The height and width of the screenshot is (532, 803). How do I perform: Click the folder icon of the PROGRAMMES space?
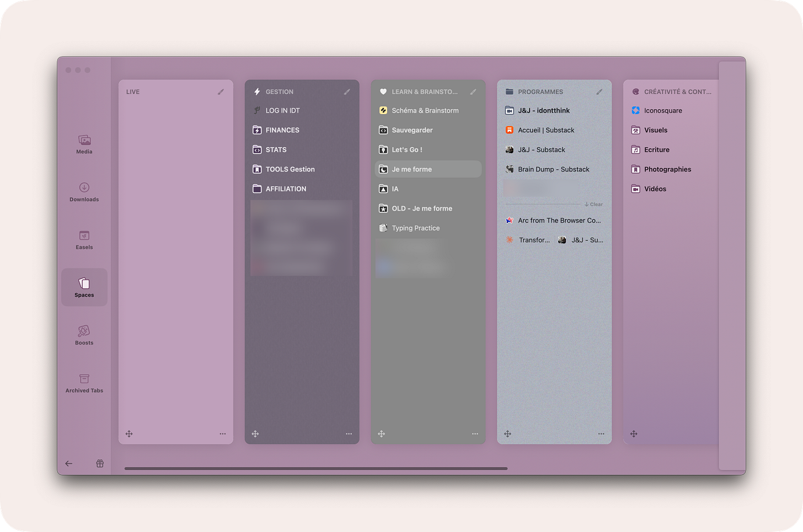click(510, 92)
